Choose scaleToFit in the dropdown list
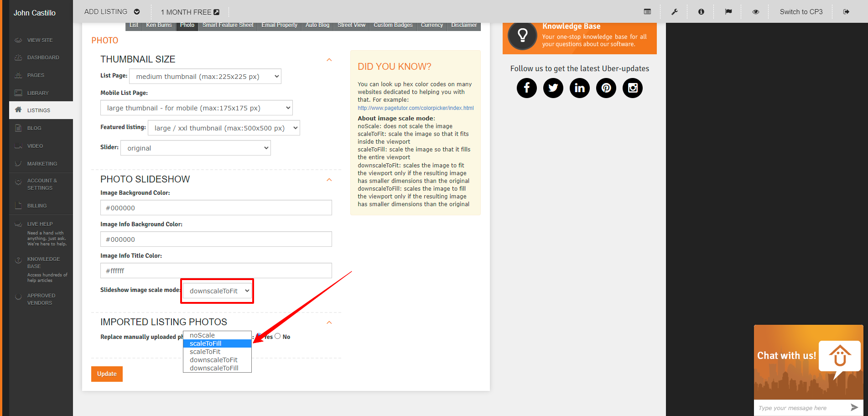 pos(205,352)
